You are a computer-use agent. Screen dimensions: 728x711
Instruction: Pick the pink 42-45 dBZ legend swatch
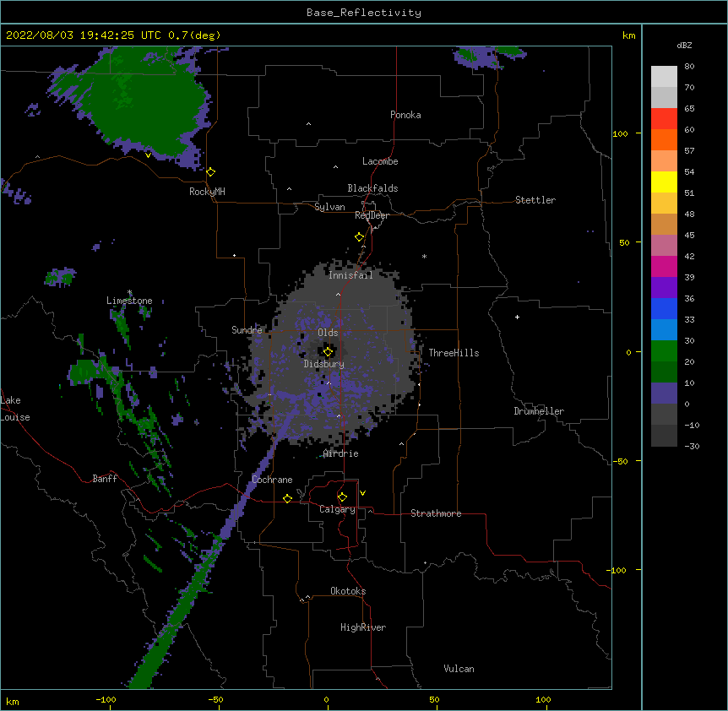[664, 246]
